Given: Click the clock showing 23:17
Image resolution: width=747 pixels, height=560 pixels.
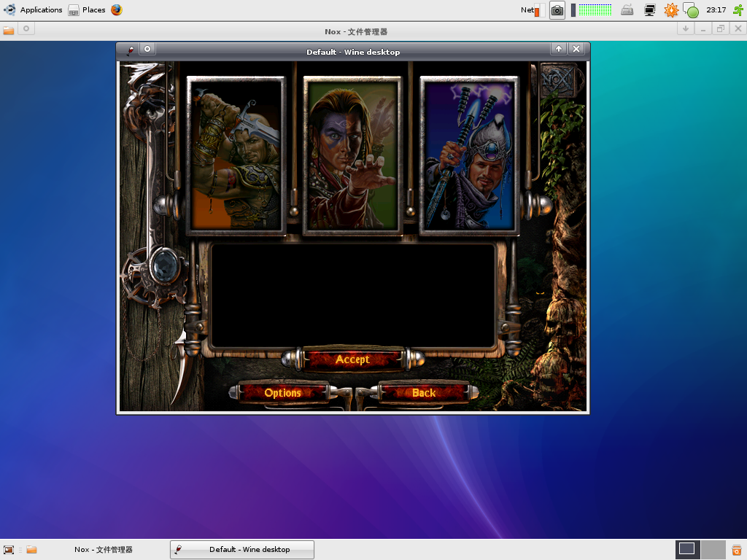Looking at the screenshot, I should point(716,10).
